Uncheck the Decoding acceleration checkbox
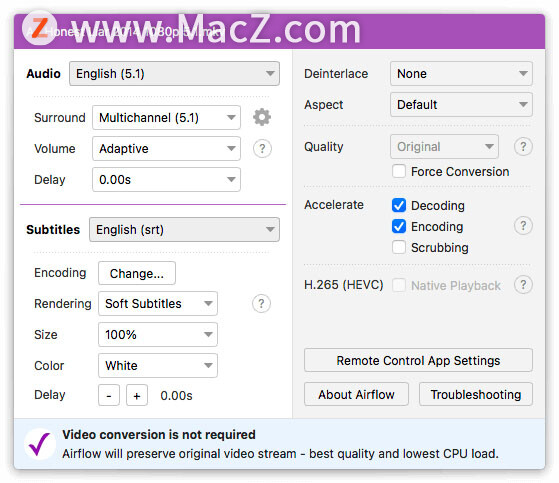The height and width of the screenshot is (483, 559). (399, 205)
